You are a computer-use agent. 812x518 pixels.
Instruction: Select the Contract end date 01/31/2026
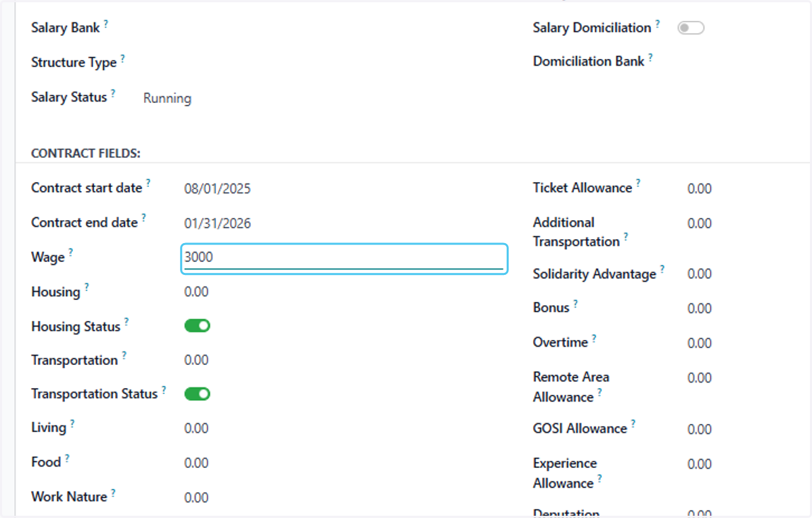[217, 223]
